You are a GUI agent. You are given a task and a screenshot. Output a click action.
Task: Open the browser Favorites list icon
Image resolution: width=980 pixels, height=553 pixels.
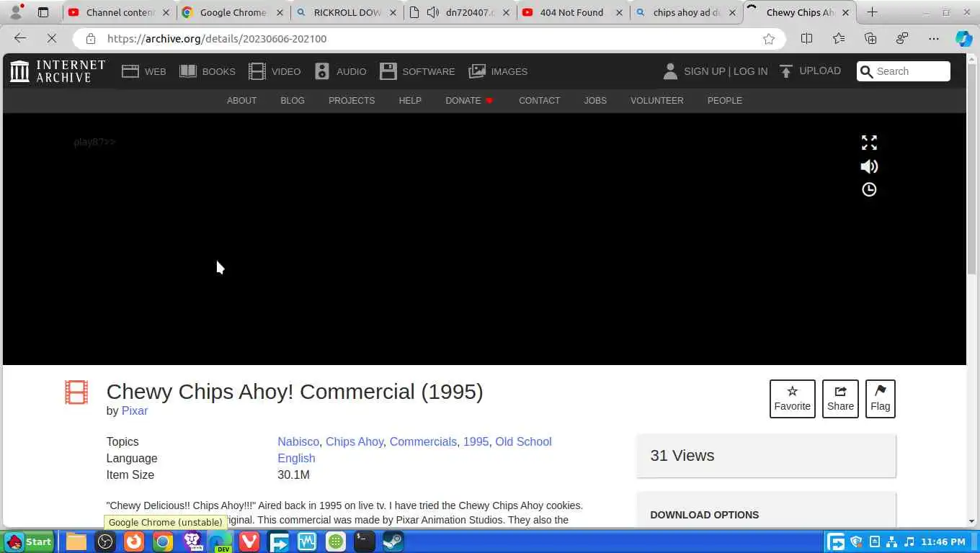tap(839, 39)
